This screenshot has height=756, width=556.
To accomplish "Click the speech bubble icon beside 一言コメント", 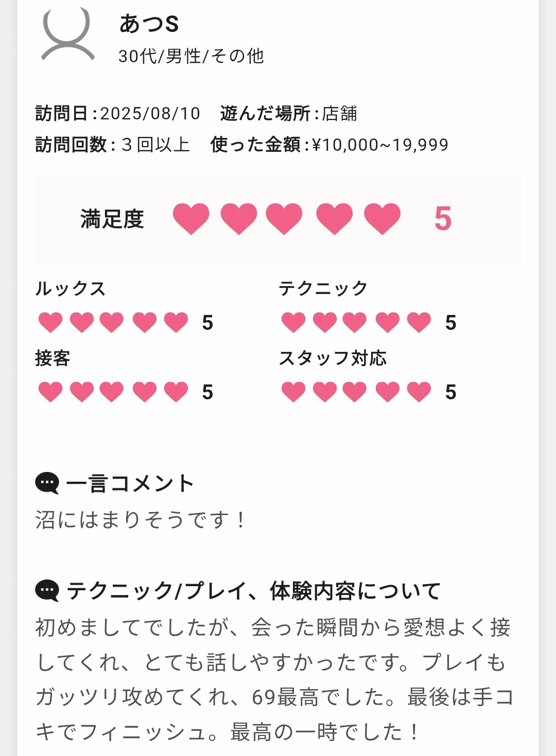I will pyautogui.click(x=47, y=483).
